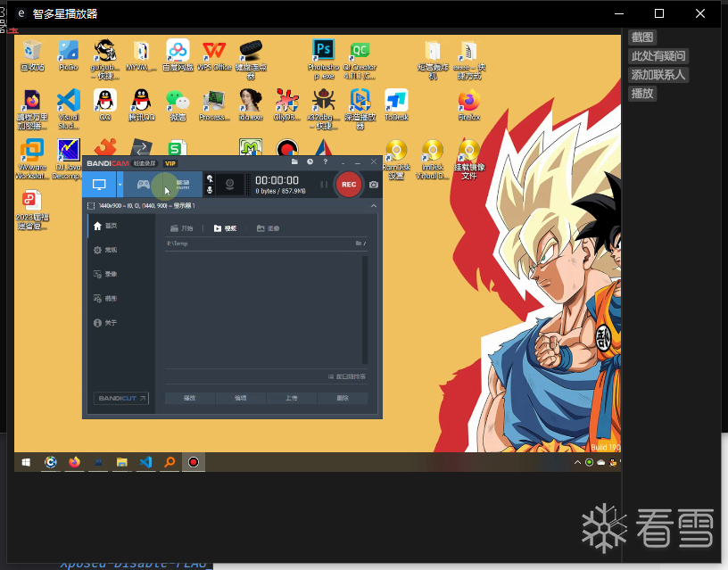Pause recording in Bandicam
Screen dimensions: 728x570
click(324, 185)
